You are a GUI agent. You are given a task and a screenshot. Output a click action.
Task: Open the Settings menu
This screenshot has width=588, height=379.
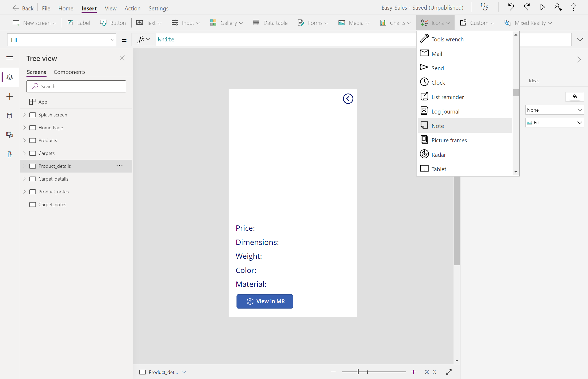158,8
